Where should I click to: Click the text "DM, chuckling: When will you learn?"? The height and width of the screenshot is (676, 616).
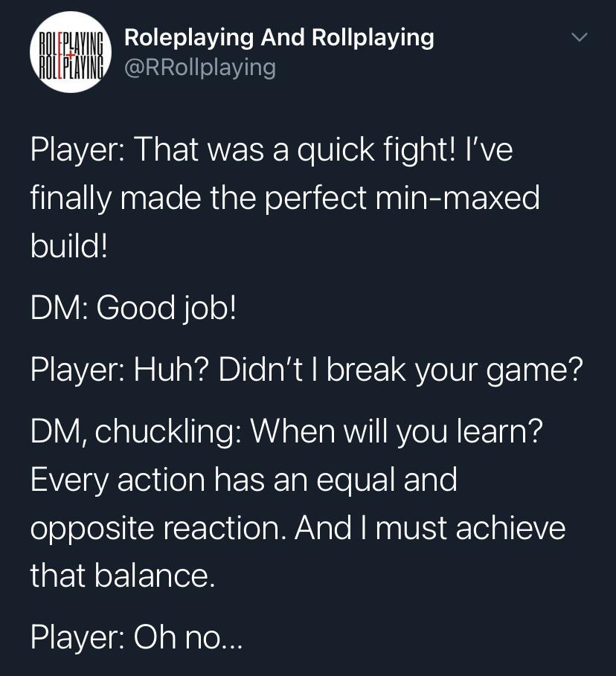pos(287,431)
